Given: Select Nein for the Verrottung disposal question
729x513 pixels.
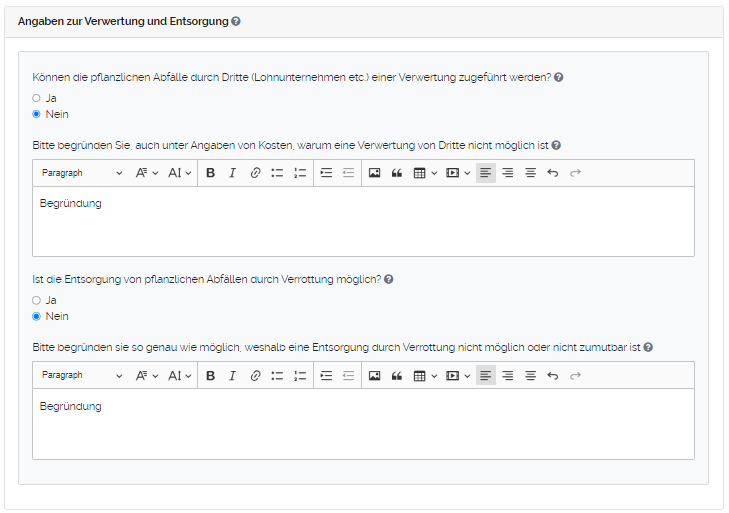Looking at the screenshot, I should [x=37, y=316].
